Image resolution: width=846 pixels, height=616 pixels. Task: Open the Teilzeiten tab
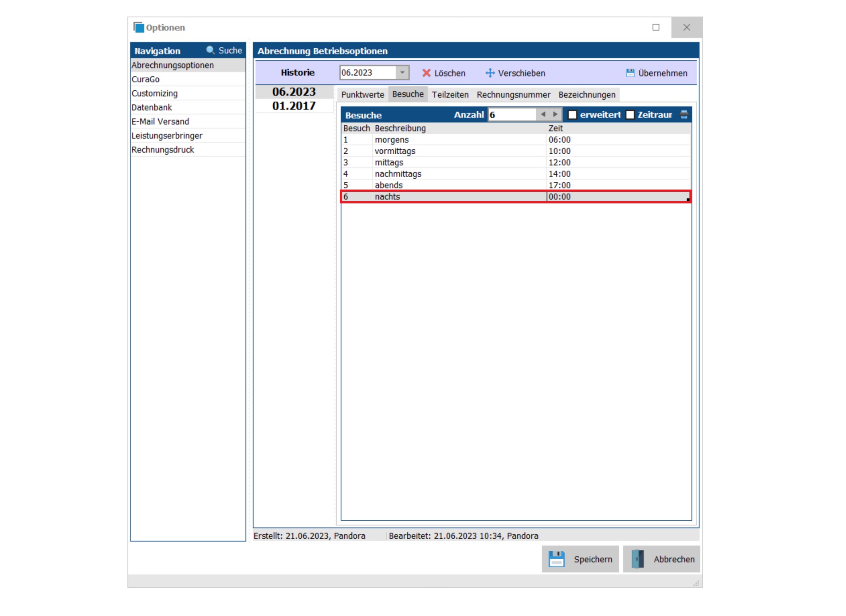(x=450, y=94)
